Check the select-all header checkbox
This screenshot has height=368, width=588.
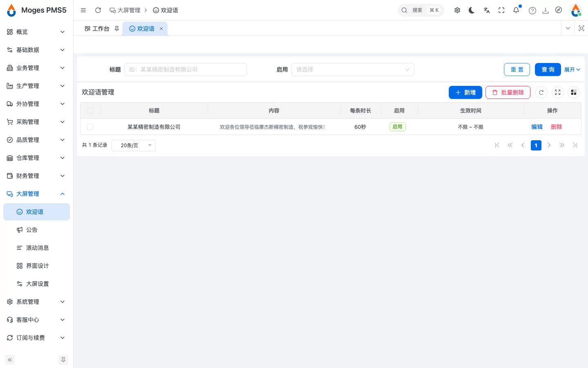(90, 110)
